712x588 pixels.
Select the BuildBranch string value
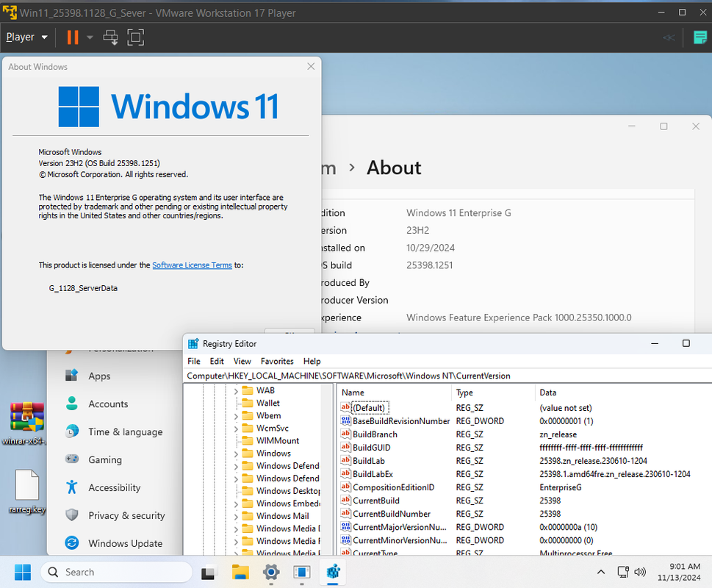375,434
